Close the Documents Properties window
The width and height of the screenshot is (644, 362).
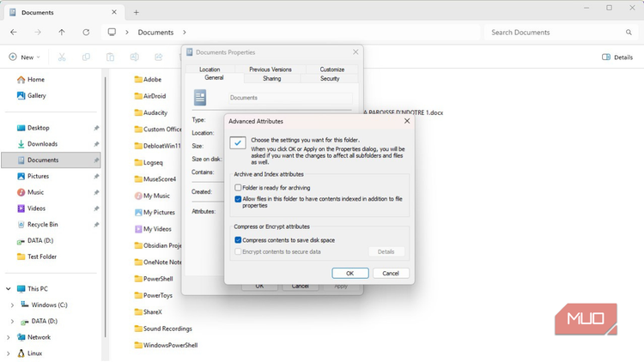pyautogui.click(x=355, y=52)
